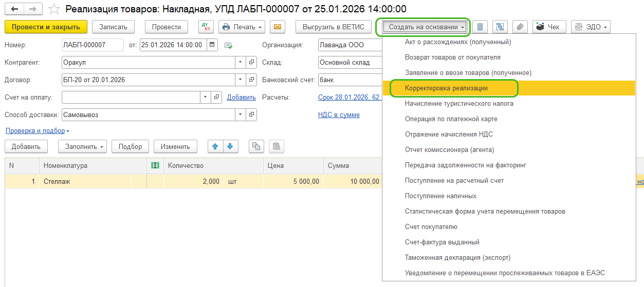
Task: Expand the Заполнить dropdown
Action: (x=82, y=146)
